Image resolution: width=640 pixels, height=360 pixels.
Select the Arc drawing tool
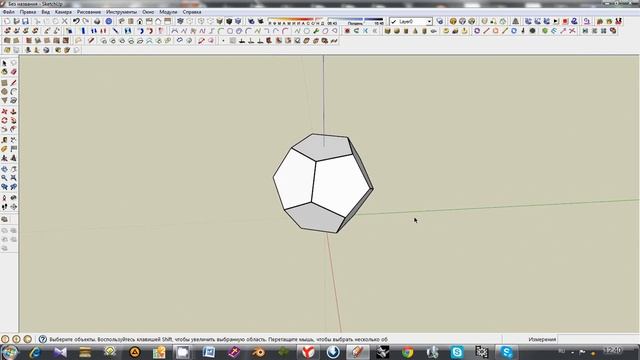point(13,92)
